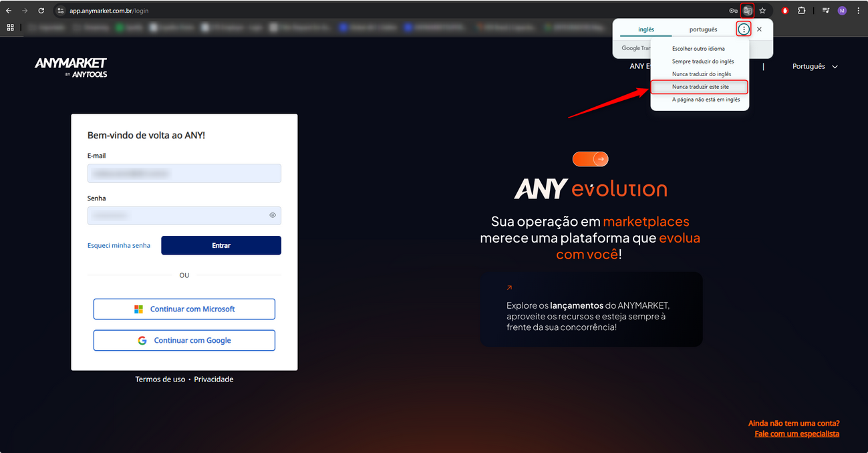The width and height of the screenshot is (868, 453).
Task: Click the Entrar button
Action: 221,245
